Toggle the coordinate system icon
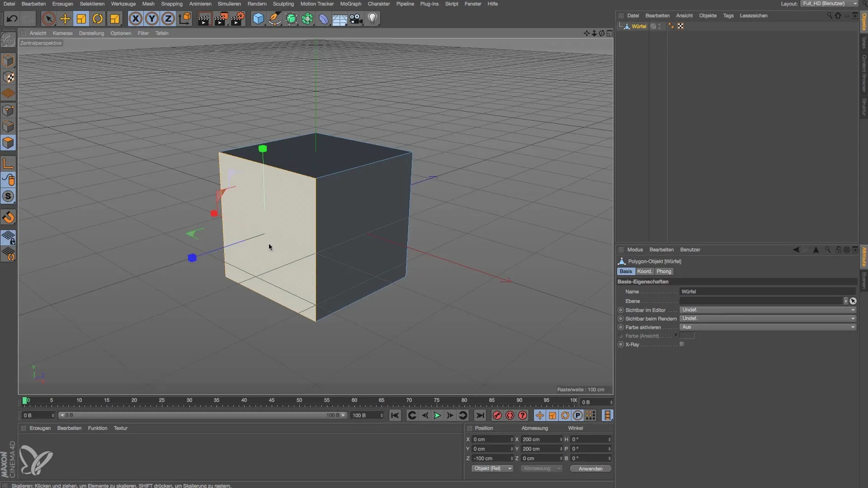 184,19
